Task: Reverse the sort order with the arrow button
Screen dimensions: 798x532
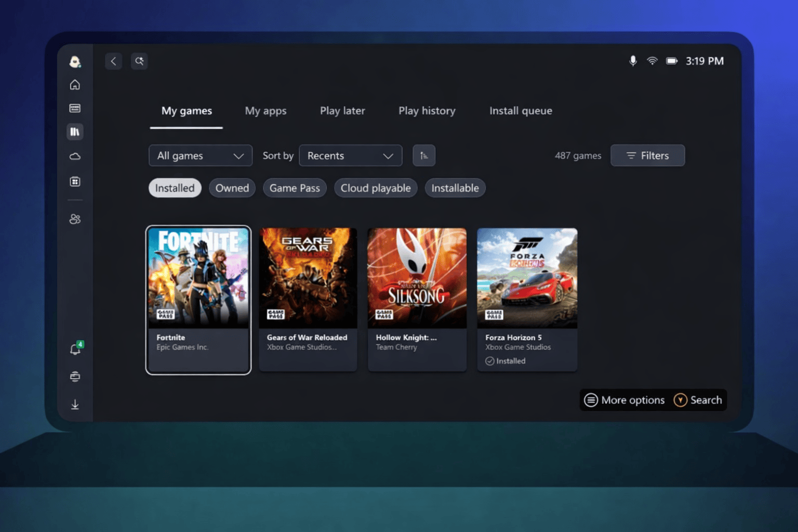Action: [424, 155]
